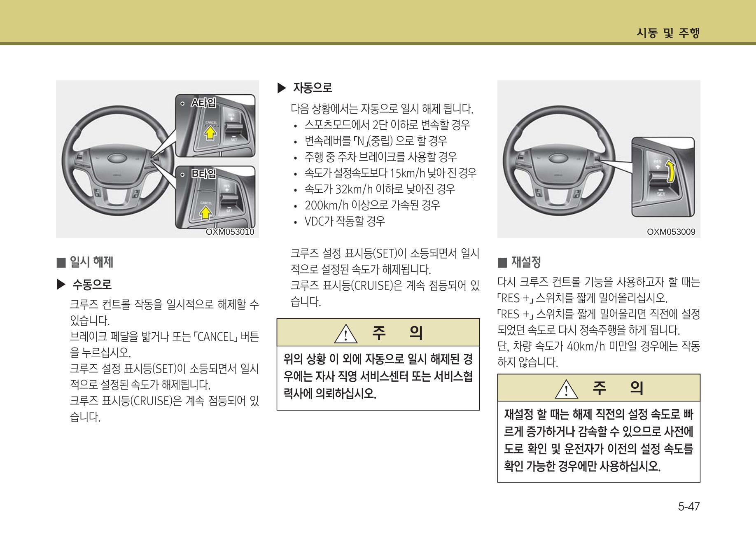Image resolution: width=756 pixels, height=539 pixels.
Task: Click the subheading 수동으로
Action: [x=92, y=284]
